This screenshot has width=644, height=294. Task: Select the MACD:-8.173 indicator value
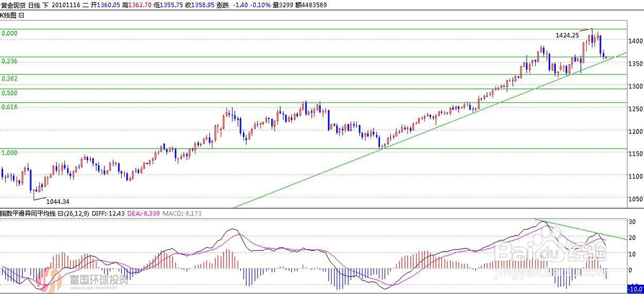coord(182,213)
